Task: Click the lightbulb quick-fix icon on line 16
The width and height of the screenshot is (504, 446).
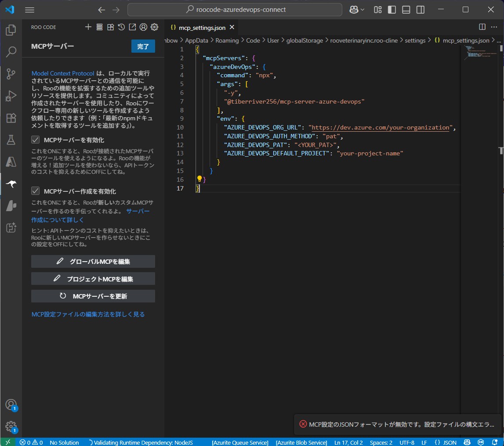Action: (x=199, y=179)
